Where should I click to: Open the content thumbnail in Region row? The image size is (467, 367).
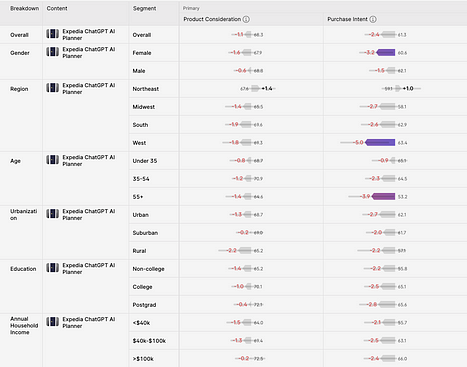pyautogui.click(x=53, y=88)
